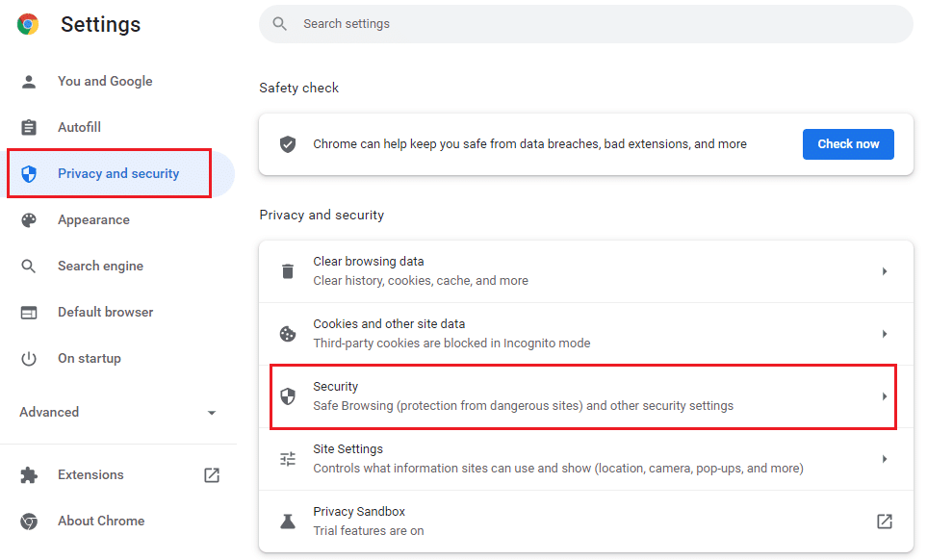Select Privacy and security in the sidebar

pos(118,173)
